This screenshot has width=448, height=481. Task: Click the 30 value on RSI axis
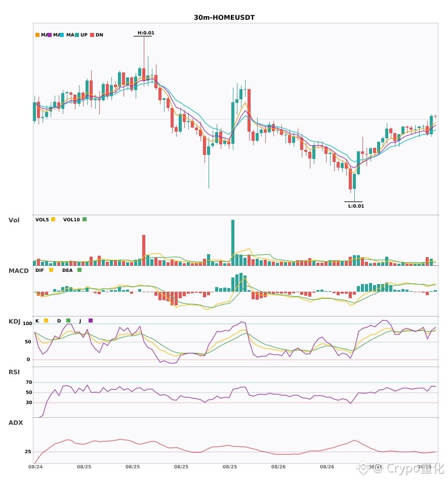pyautogui.click(x=29, y=403)
